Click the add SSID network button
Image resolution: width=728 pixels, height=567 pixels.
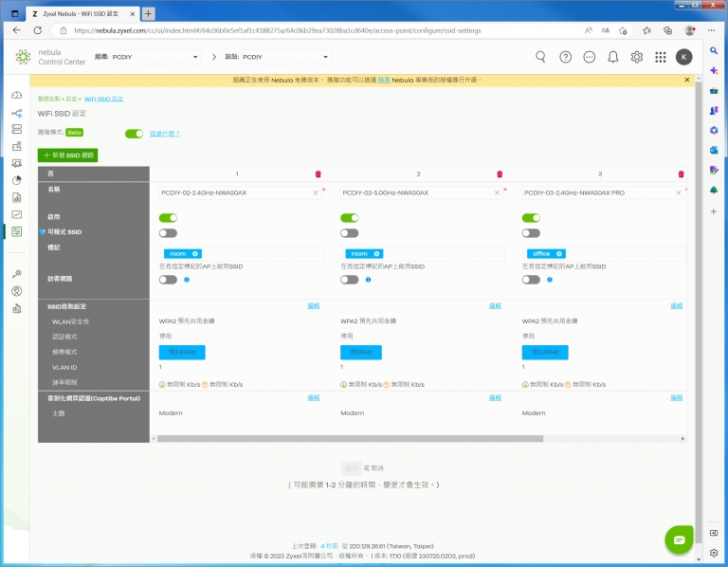click(68, 155)
